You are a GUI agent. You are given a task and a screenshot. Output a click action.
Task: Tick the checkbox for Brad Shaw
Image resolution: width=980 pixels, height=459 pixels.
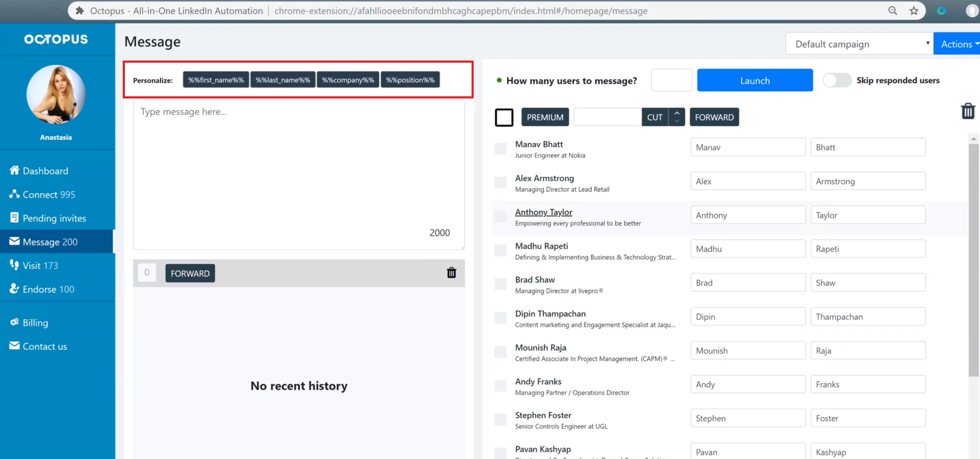tap(500, 284)
